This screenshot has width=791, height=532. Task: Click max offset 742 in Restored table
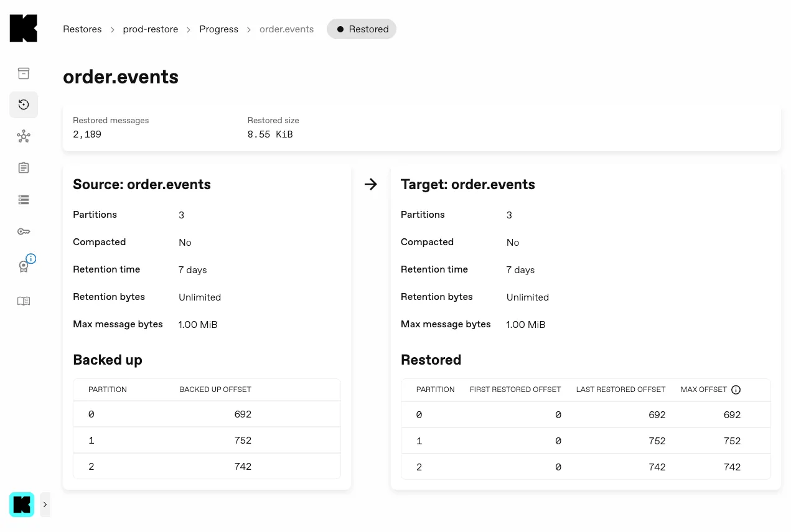[732, 467]
